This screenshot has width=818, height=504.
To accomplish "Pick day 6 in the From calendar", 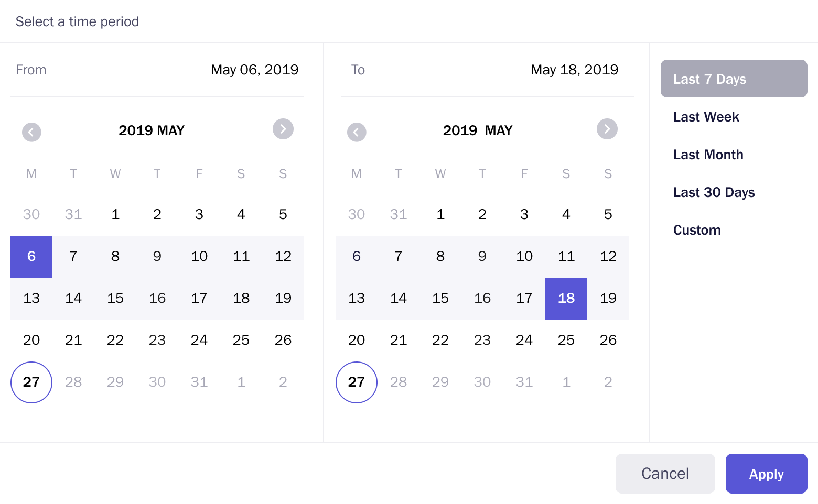I will pos(31,256).
